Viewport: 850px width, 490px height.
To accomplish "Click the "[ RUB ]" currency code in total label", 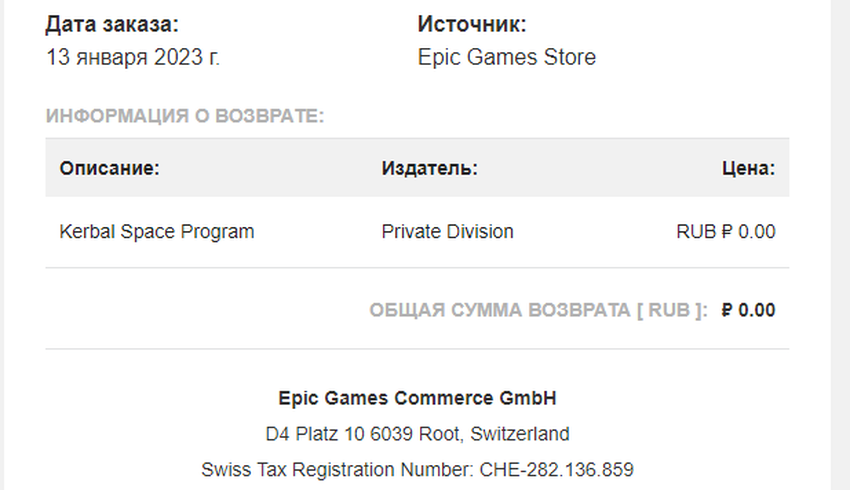I will click(671, 310).
